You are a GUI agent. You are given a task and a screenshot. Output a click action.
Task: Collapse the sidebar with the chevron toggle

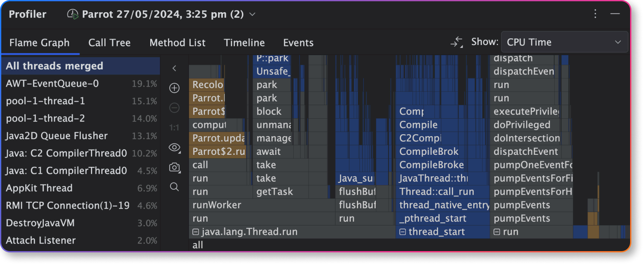(174, 68)
